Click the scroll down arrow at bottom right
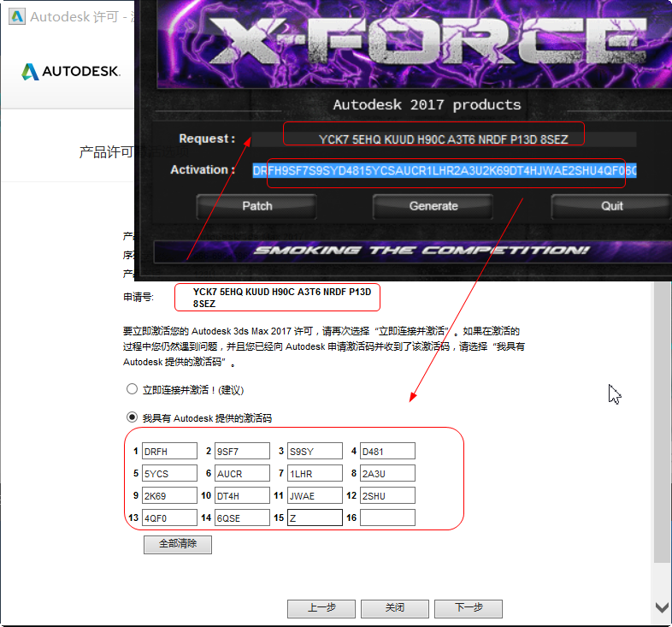Image resolution: width=672 pixels, height=627 pixels. (x=662, y=607)
